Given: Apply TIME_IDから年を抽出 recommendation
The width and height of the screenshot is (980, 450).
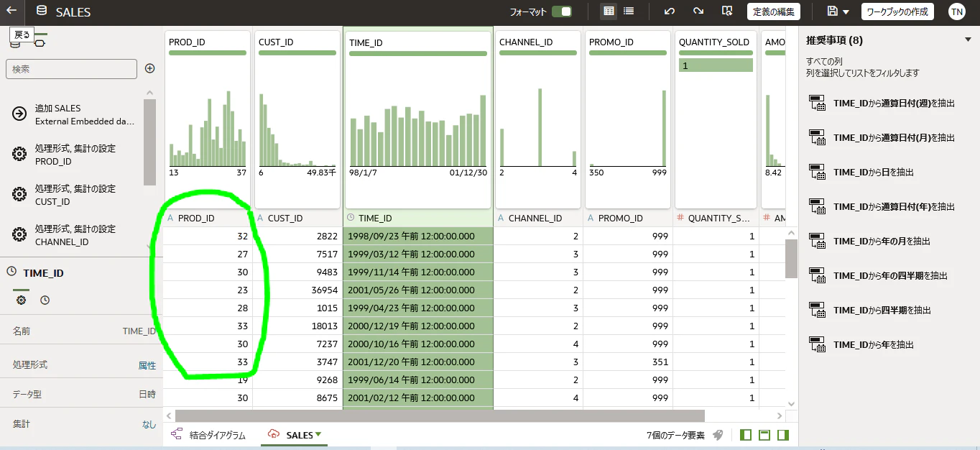Looking at the screenshot, I should [874, 344].
